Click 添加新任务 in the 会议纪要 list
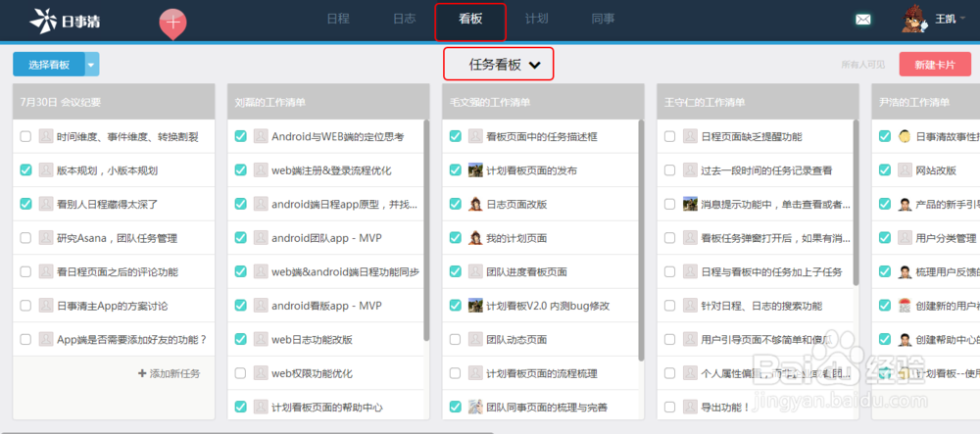The image size is (980, 434). 170,373
